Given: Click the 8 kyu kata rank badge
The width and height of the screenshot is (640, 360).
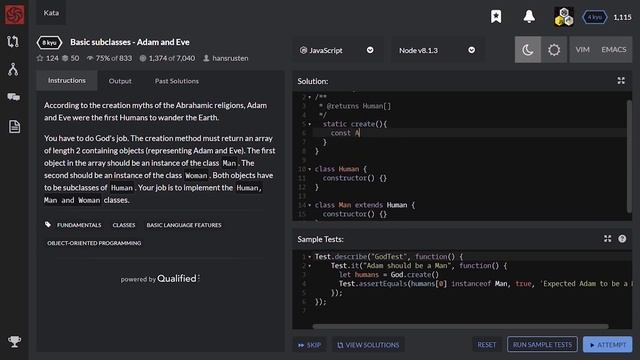Looking at the screenshot, I should [49, 42].
